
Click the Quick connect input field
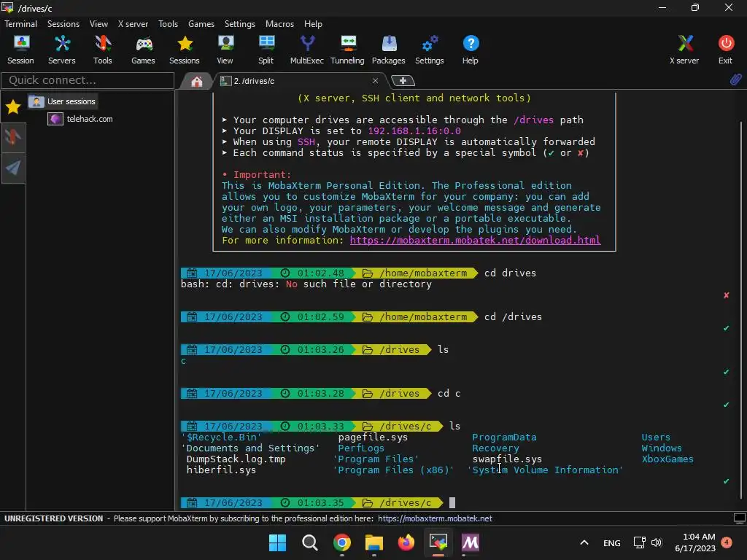tap(88, 80)
